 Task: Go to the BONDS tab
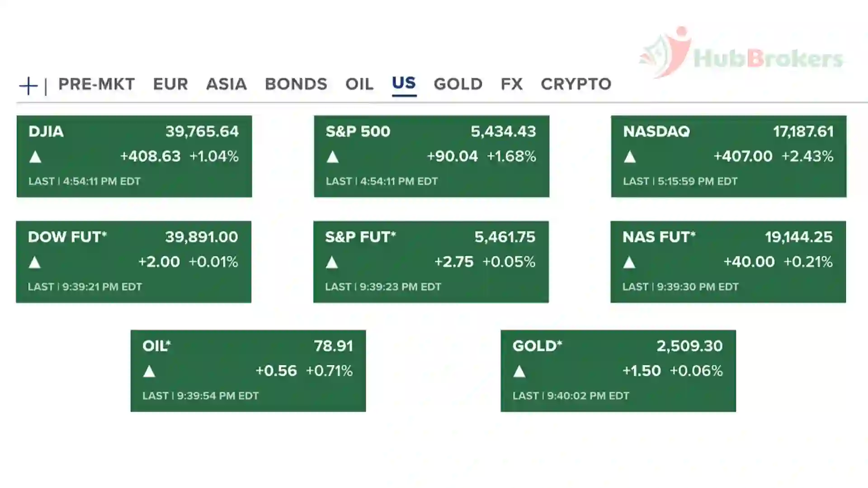click(296, 84)
